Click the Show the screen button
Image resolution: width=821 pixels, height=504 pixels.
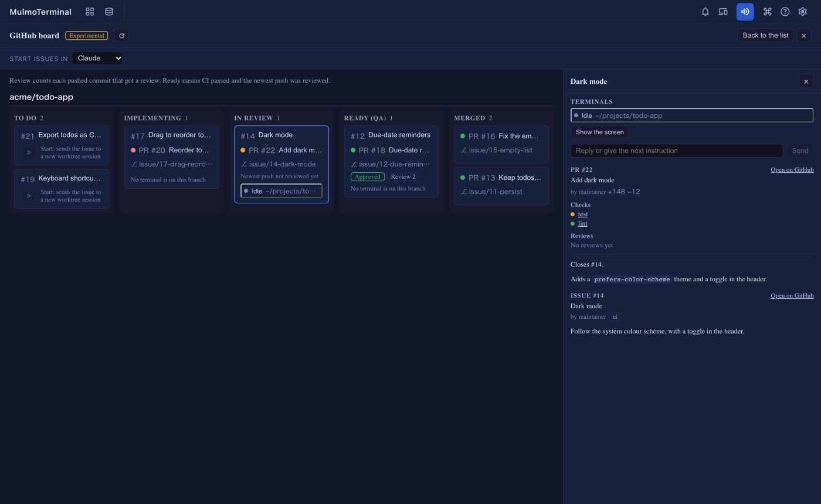pyautogui.click(x=600, y=132)
